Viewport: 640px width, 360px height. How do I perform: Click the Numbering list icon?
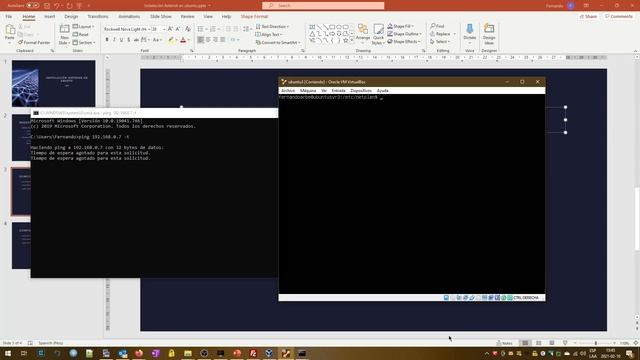(213, 29)
